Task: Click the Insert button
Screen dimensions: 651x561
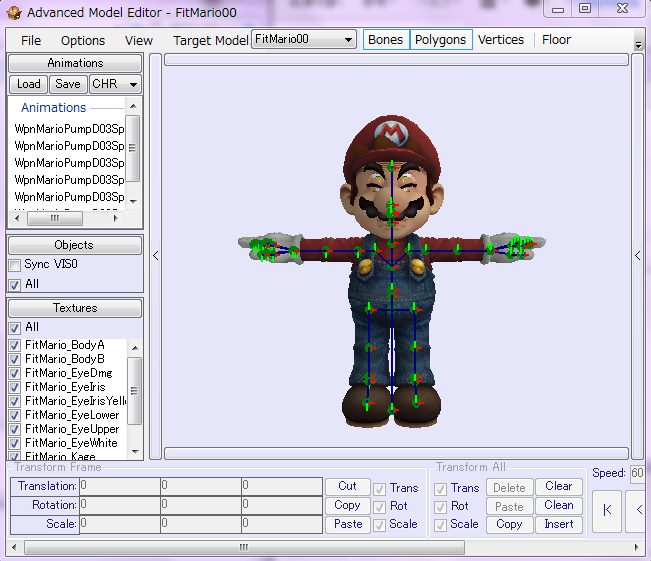Action: (x=559, y=524)
